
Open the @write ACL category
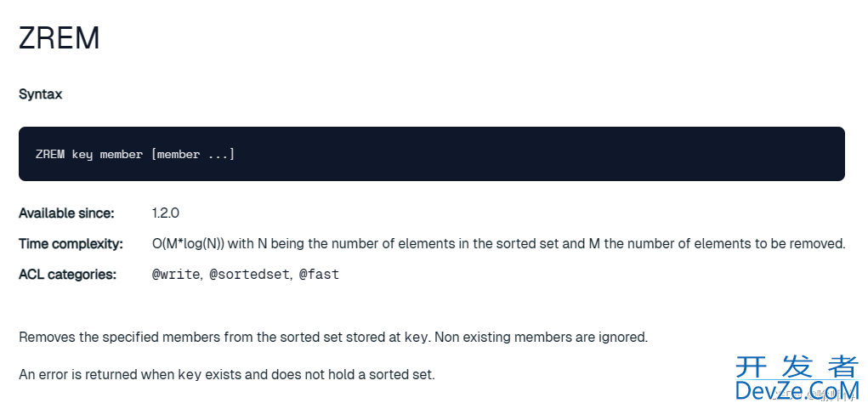pos(176,274)
